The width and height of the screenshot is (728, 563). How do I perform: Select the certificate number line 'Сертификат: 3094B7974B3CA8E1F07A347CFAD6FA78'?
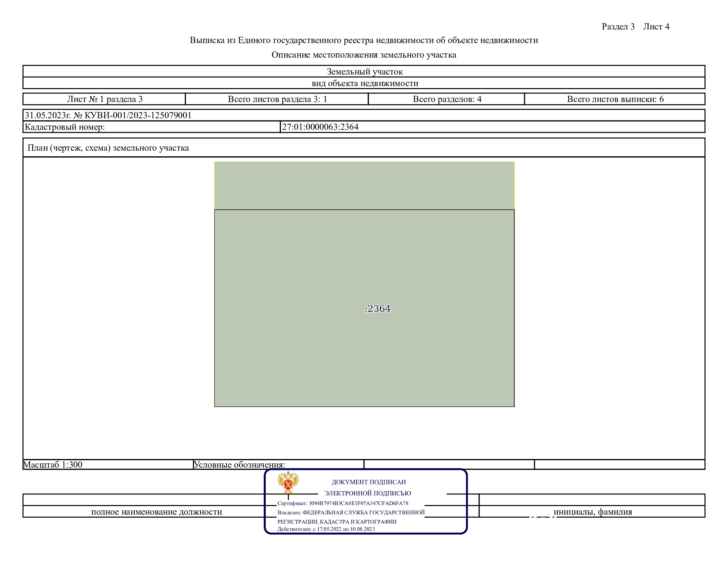click(x=343, y=503)
